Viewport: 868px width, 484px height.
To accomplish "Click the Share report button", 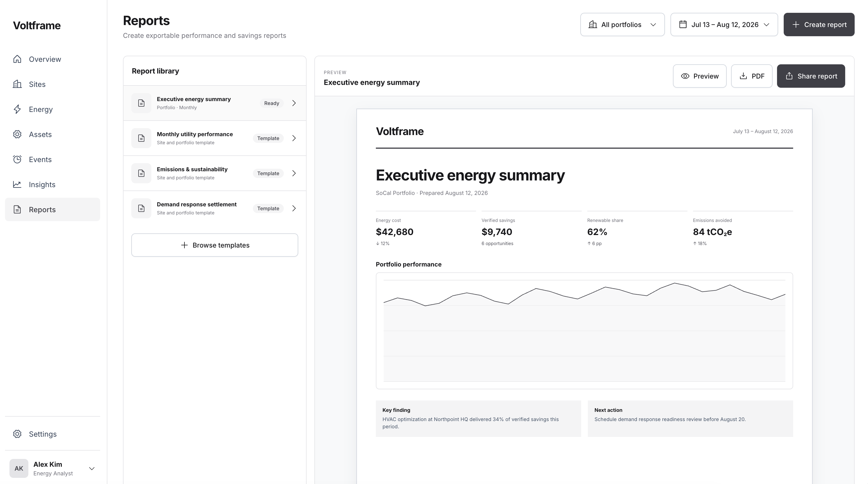I will pyautogui.click(x=811, y=76).
